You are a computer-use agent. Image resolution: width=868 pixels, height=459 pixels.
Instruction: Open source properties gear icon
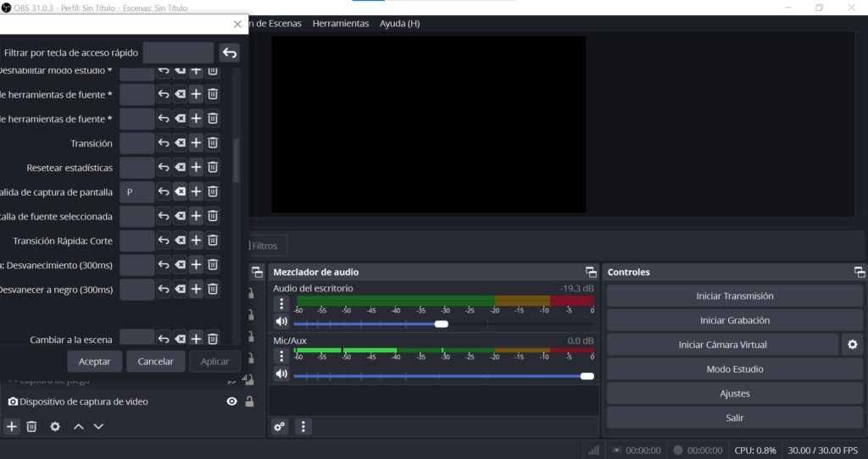tap(55, 427)
